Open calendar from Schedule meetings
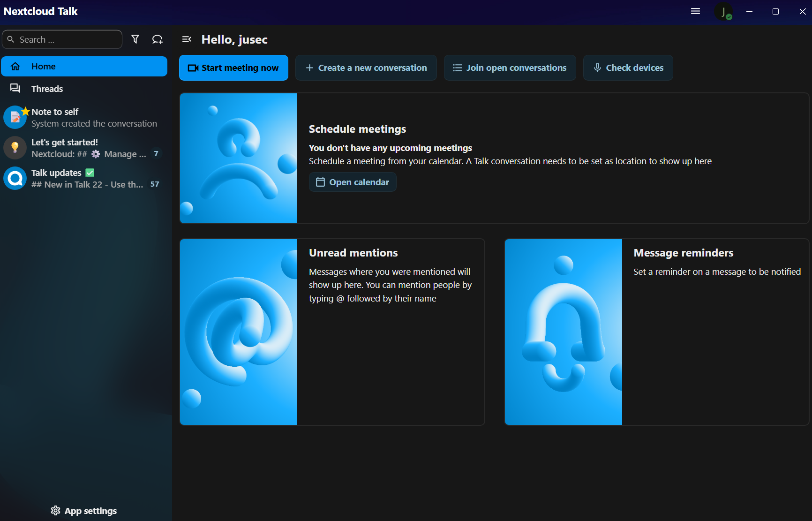Viewport: 812px width, 521px height. 353,182
